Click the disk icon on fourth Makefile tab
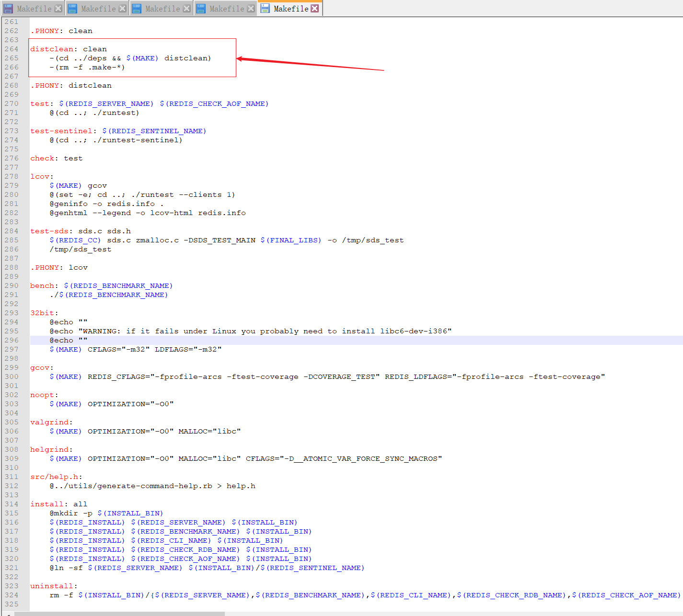 (200, 8)
